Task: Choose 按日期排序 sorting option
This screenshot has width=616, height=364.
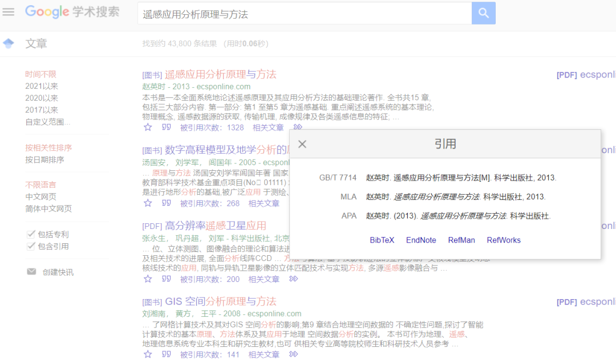Action: [x=44, y=160]
